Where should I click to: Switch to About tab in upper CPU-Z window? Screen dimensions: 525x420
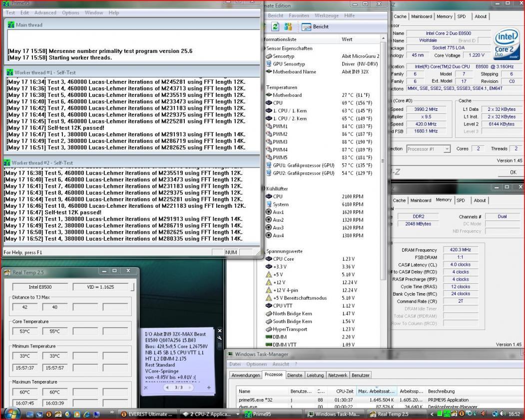coord(481,16)
